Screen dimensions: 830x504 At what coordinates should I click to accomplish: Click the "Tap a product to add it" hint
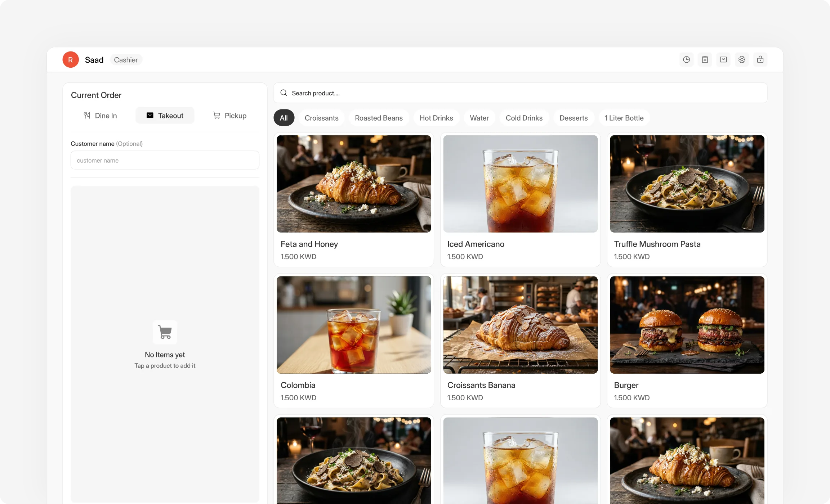165,366
